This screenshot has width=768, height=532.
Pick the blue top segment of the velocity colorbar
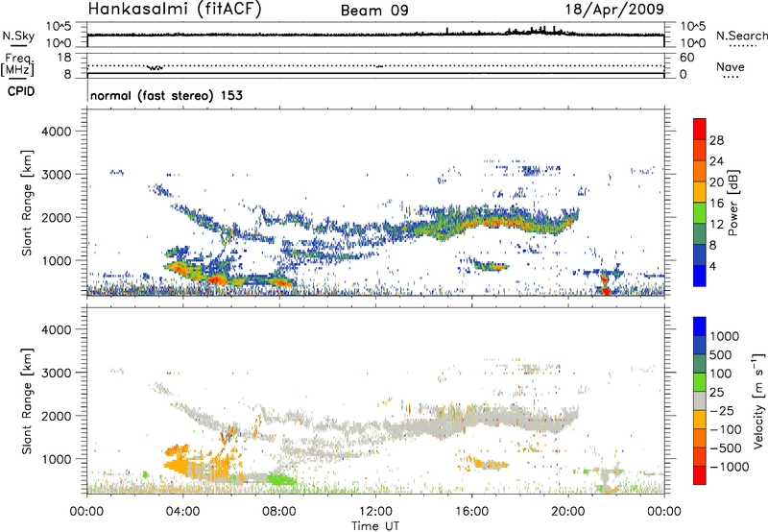pos(700,326)
